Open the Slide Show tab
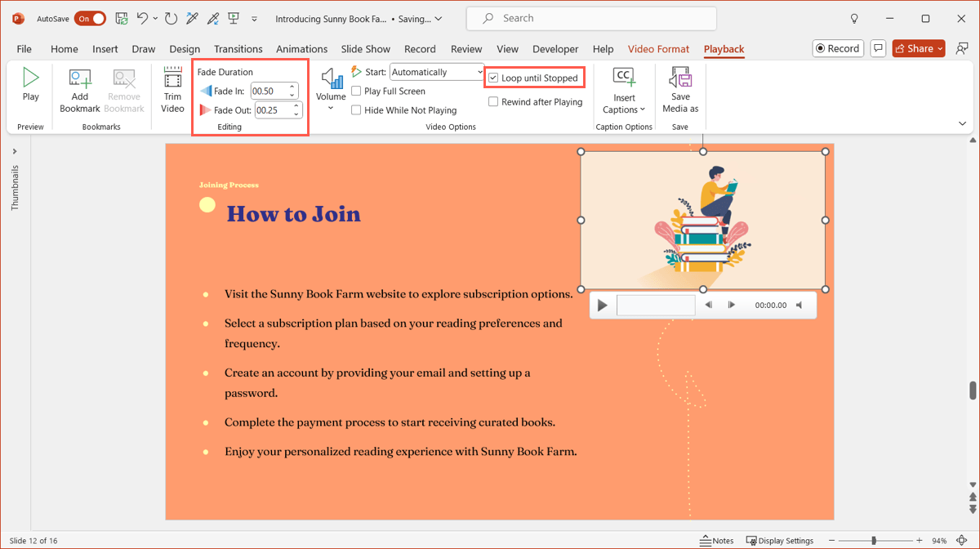Screen dimensions: 980x549 tap(365, 49)
